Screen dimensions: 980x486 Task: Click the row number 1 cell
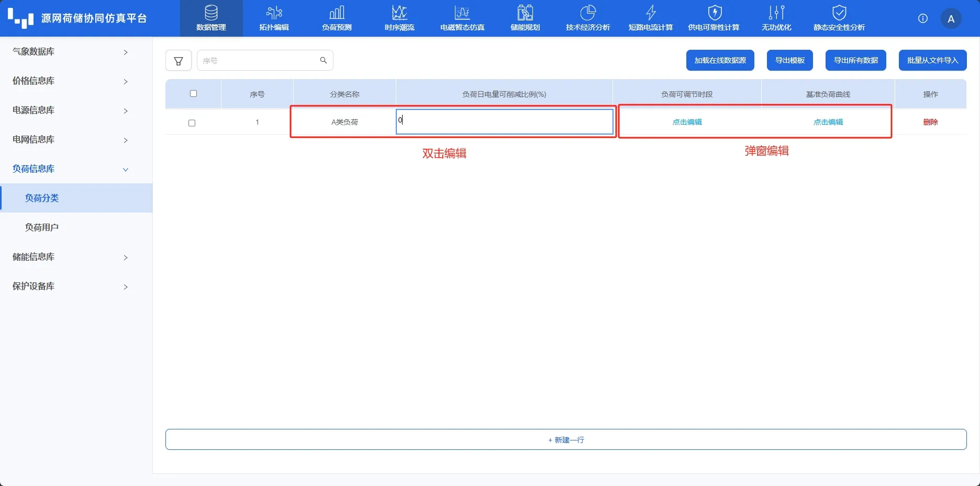257,122
